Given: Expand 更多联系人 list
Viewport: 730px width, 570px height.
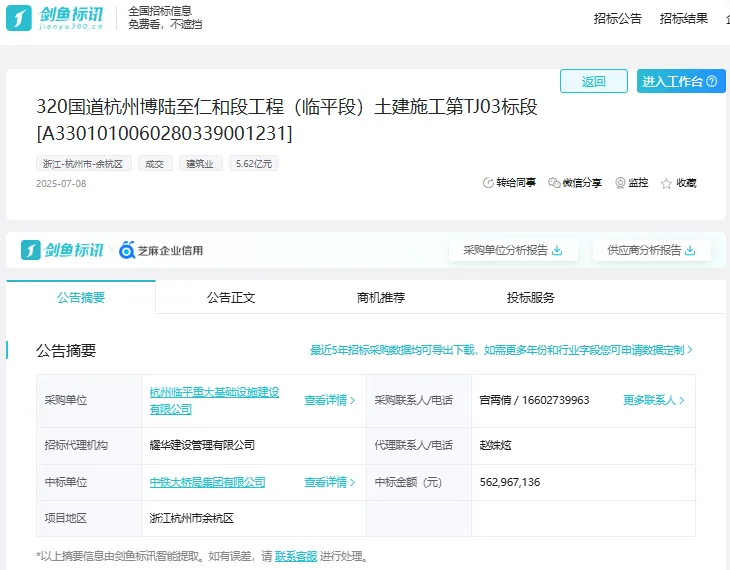Looking at the screenshot, I should (654, 400).
